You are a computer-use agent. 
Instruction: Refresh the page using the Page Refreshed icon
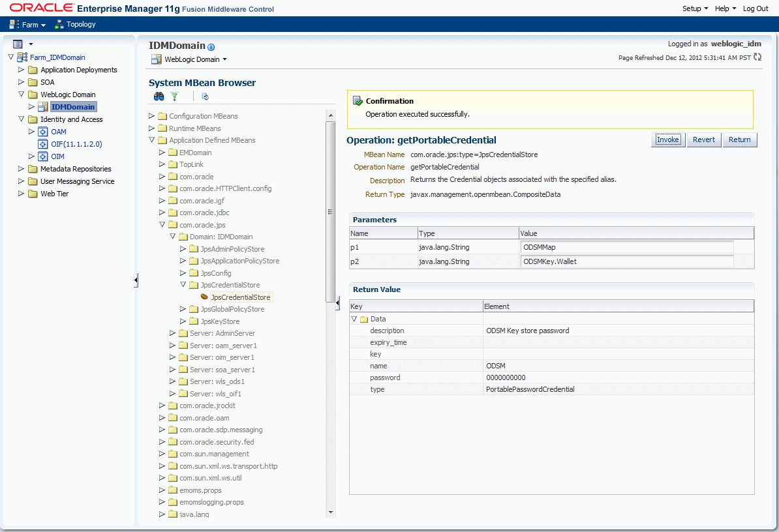point(757,57)
